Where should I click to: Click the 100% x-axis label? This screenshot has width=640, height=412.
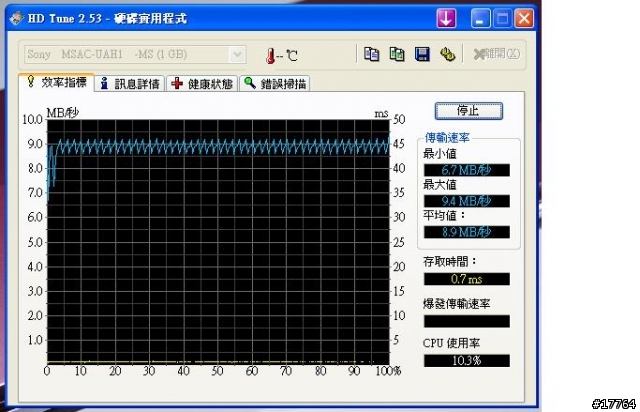[x=388, y=371]
